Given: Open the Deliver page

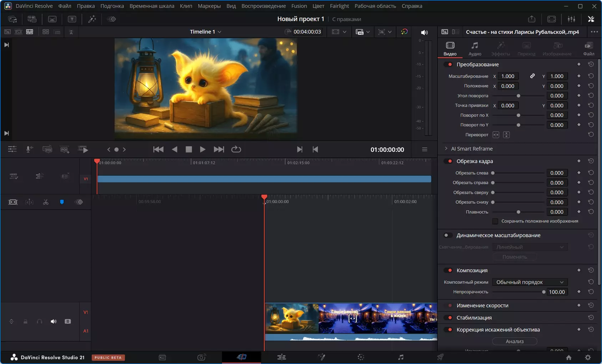Looking at the screenshot, I should coord(440,357).
